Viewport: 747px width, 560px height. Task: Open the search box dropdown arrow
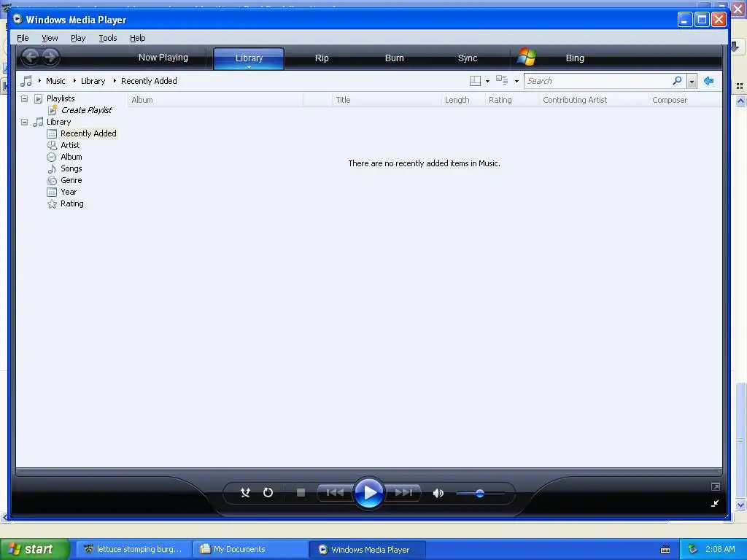(692, 82)
